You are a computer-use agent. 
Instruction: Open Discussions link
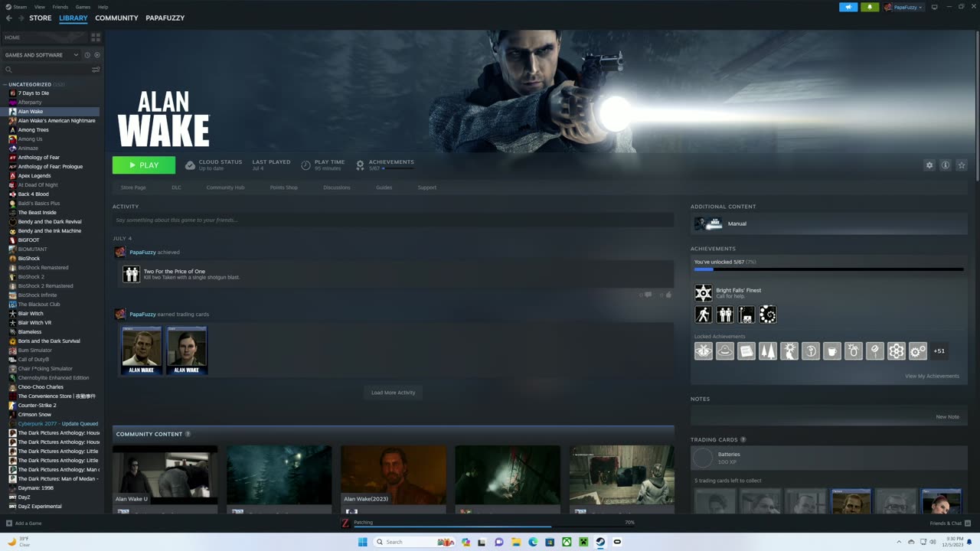336,187
